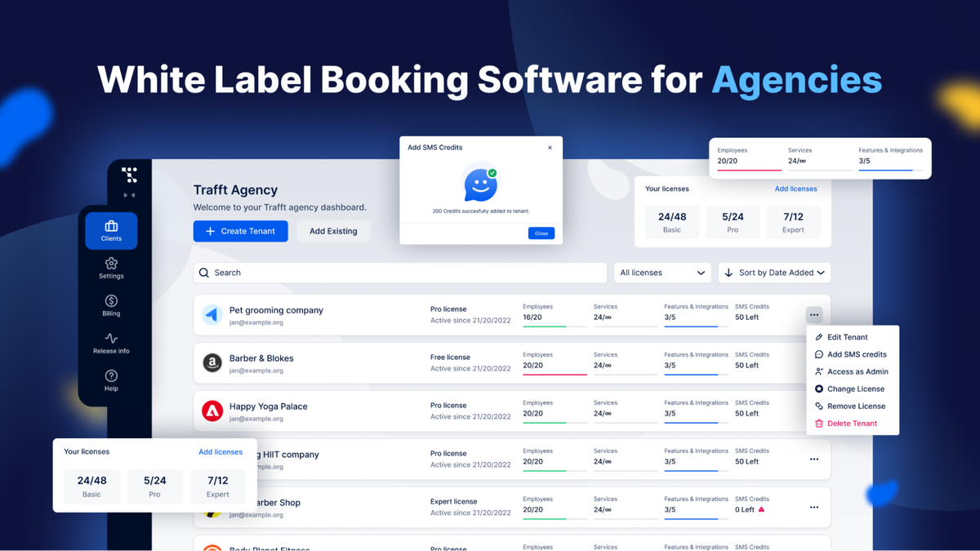Click the Create Tenant button
The image size is (980, 551).
click(240, 231)
